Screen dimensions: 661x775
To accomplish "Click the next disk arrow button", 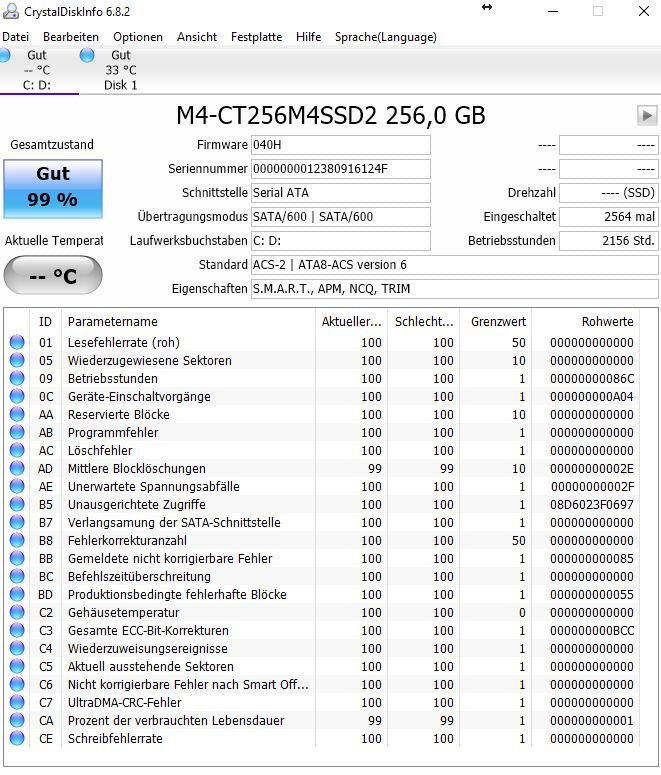I will pyautogui.click(x=647, y=116).
